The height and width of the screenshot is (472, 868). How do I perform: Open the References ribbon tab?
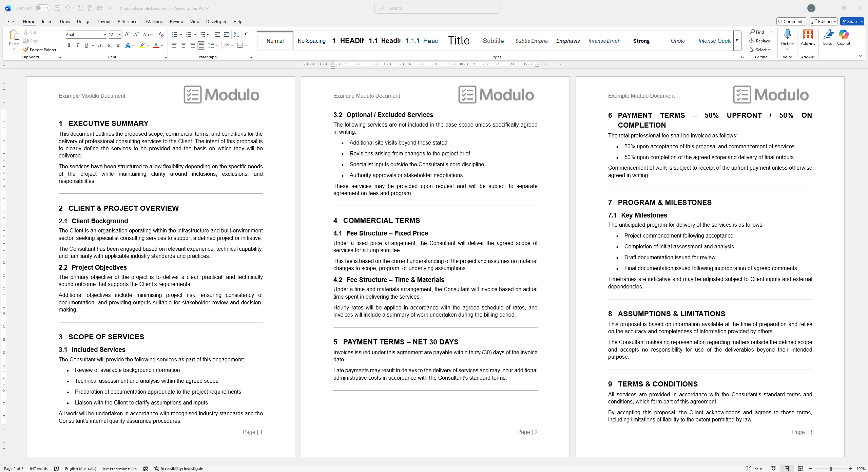click(x=128, y=21)
